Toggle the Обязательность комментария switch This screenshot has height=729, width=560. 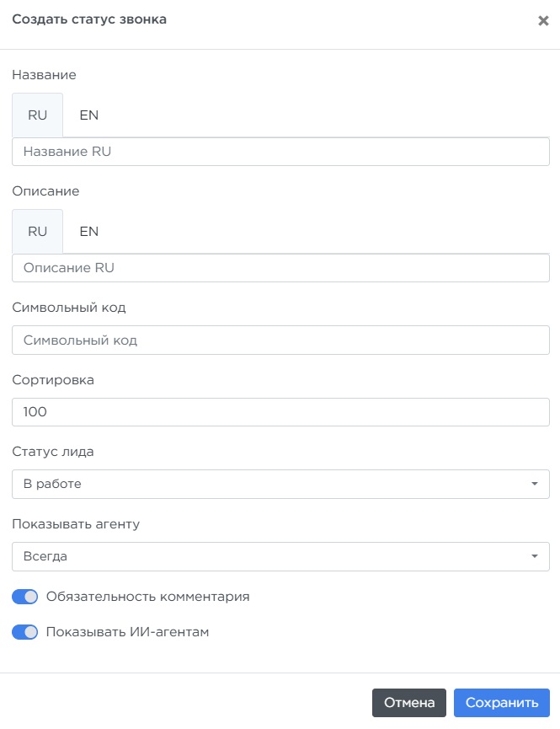pos(25,597)
